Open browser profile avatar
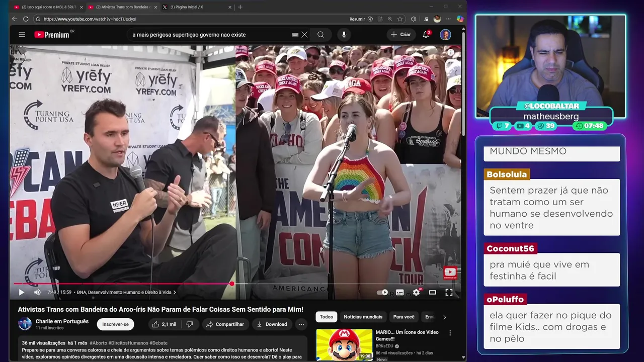Screen dimensions: 644x362 click(x=437, y=19)
